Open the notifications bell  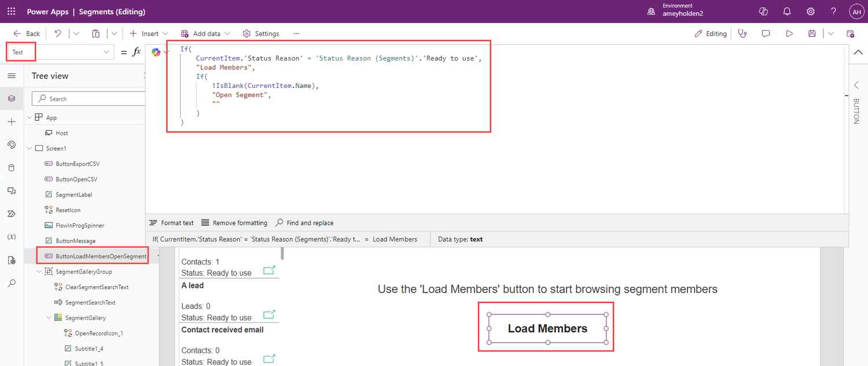click(787, 11)
